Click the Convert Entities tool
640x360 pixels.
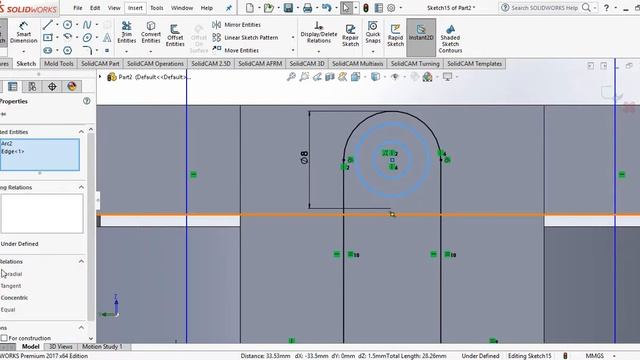151,32
